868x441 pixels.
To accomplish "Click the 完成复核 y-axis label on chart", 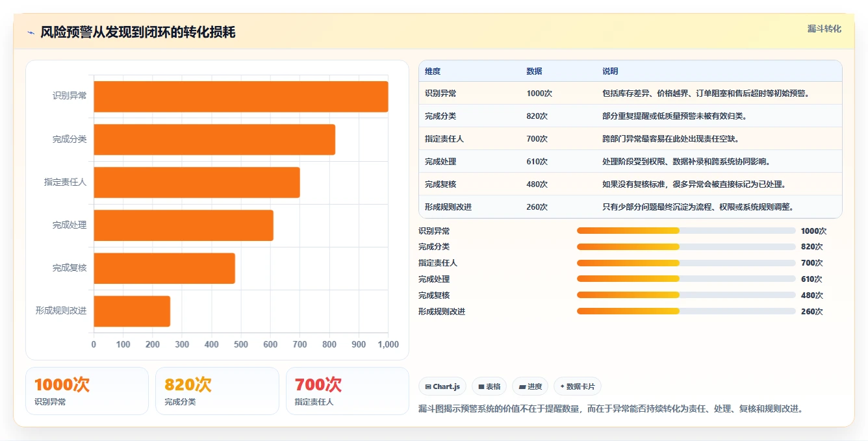I will tap(70, 268).
